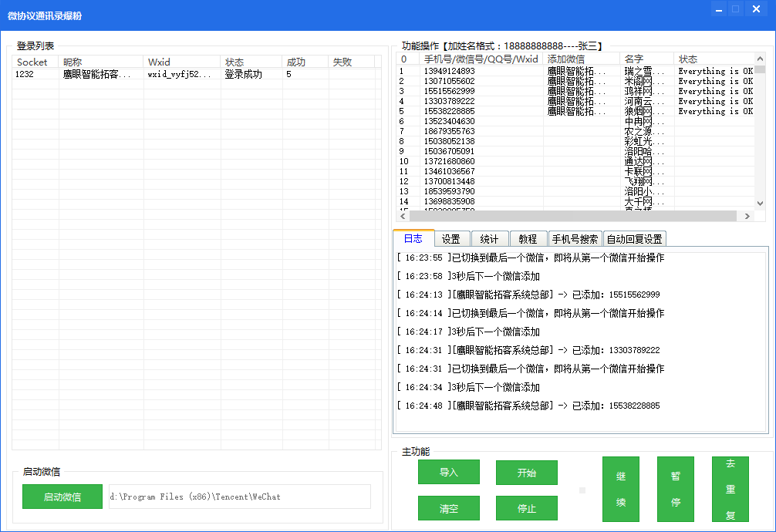Click the down arrow of the phone list scrollbar

click(x=760, y=204)
